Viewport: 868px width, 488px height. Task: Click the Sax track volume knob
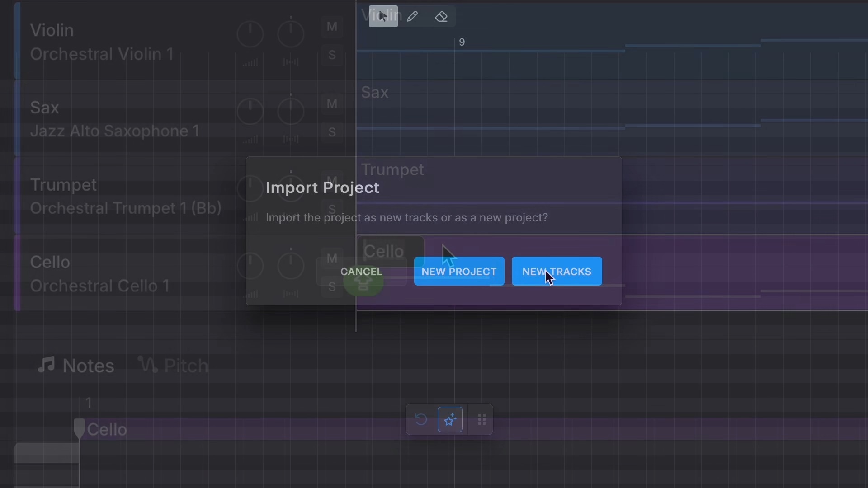click(x=250, y=112)
